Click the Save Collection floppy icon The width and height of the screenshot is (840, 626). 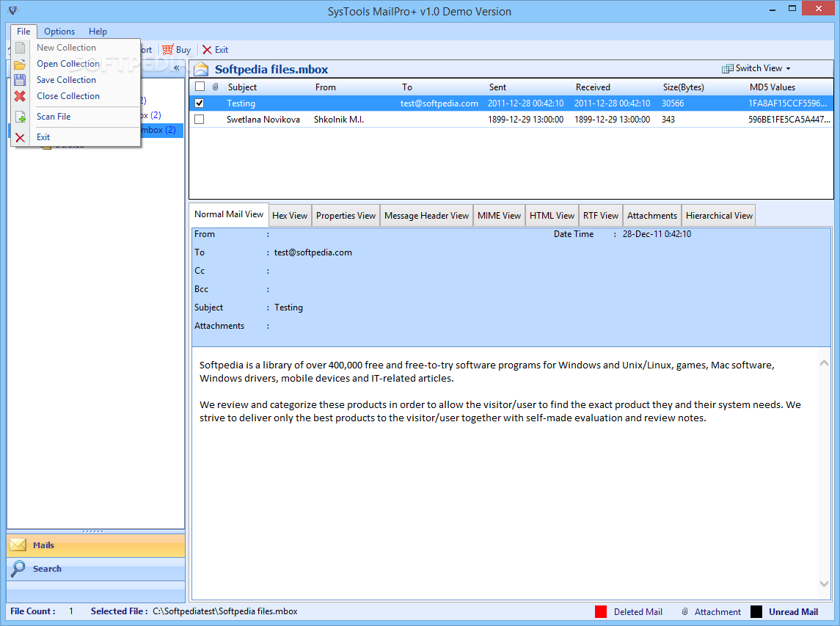pos(20,81)
